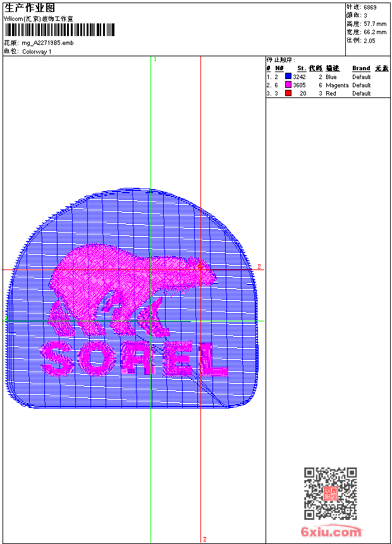The image size is (392, 544).
Task: Click the height value 57.7 mm
Action: pyautogui.click(x=375, y=24)
